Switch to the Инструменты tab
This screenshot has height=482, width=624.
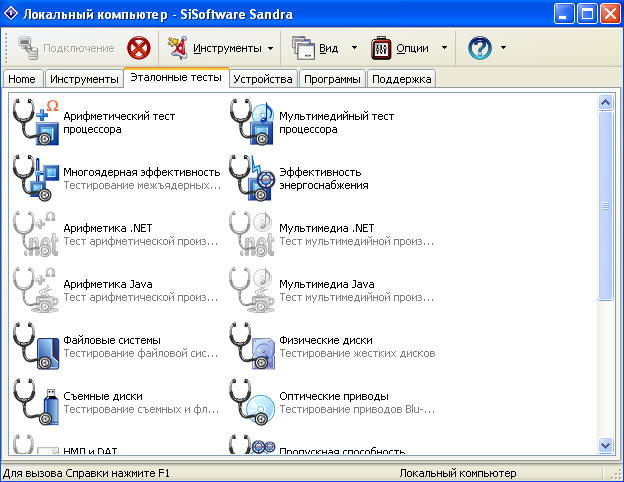[84, 79]
